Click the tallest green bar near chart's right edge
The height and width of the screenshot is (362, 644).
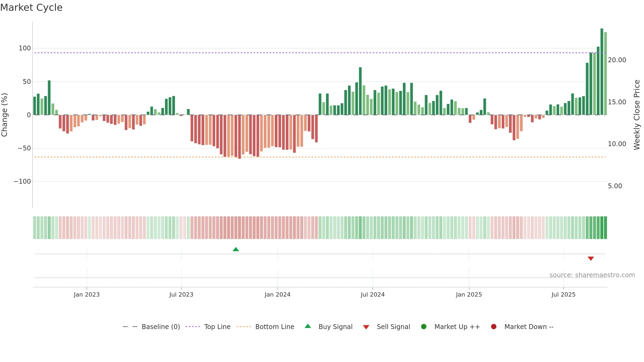click(602, 72)
